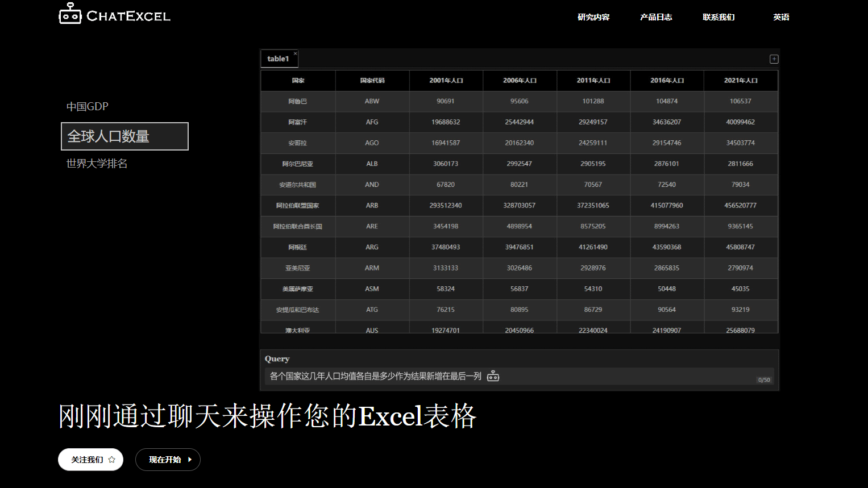Add a new table with the plus icon

point(774,59)
